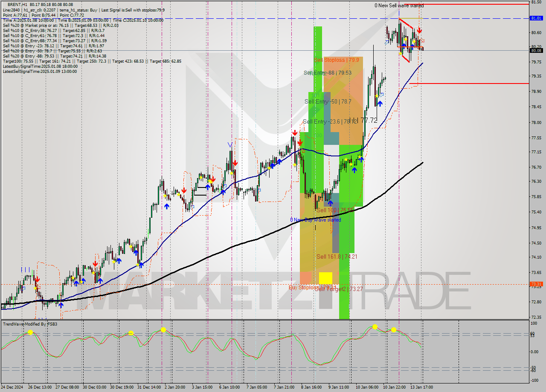
Task: Click the 'Buy Stoploss' chart label
Action: pyautogui.click(x=304, y=288)
